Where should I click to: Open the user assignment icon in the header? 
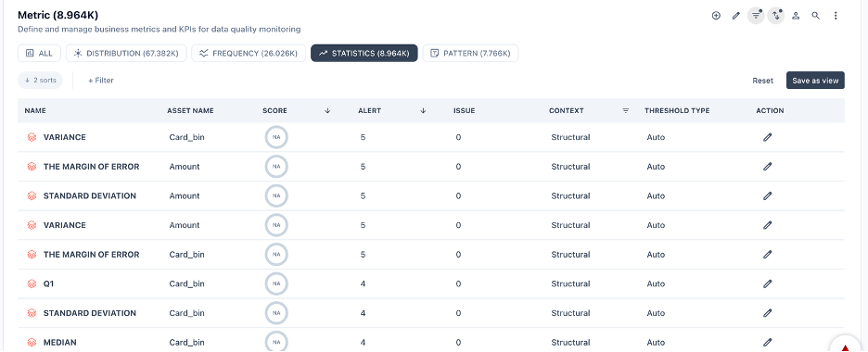[x=796, y=16]
